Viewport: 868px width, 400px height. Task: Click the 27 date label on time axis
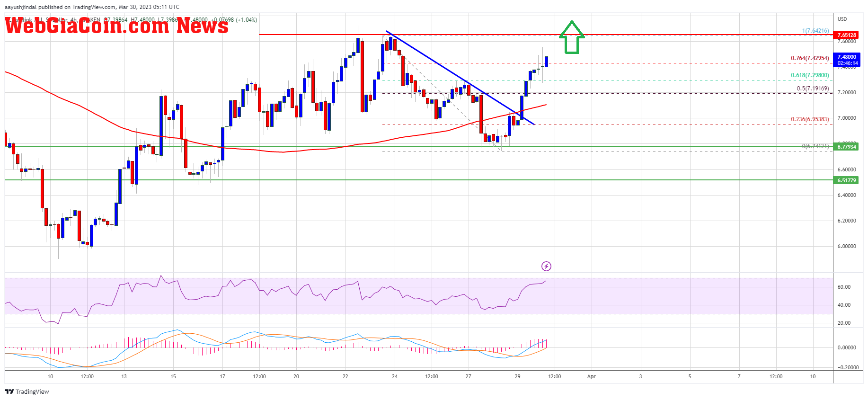(468, 377)
